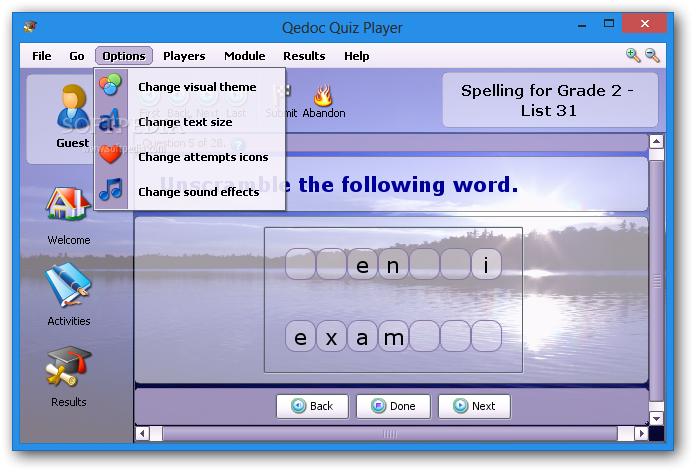Go to the Welcome house icon
Viewport: 694px width, 471px height.
pos(68,204)
